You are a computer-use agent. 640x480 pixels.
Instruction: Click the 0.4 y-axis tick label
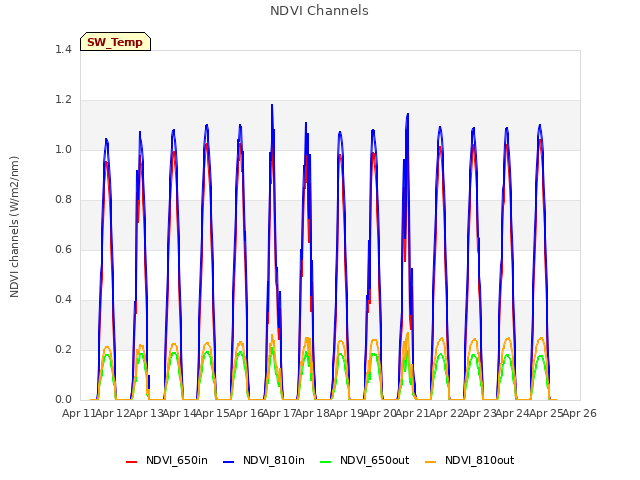point(63,300)
